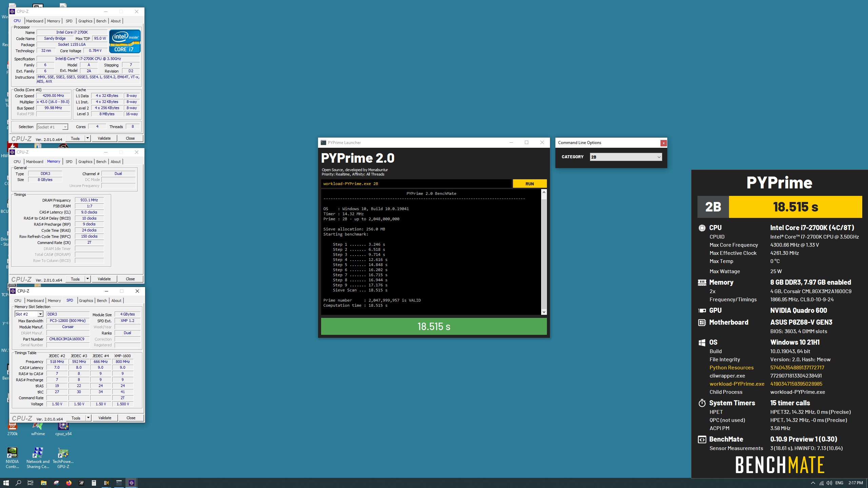The image size is (868, 488).
Task: Open About tab in middle CPU-Z window
Action: [116, 162]
